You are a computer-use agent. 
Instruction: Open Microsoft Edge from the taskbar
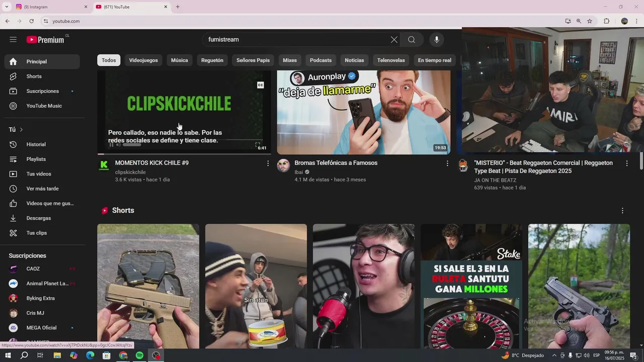90,355
